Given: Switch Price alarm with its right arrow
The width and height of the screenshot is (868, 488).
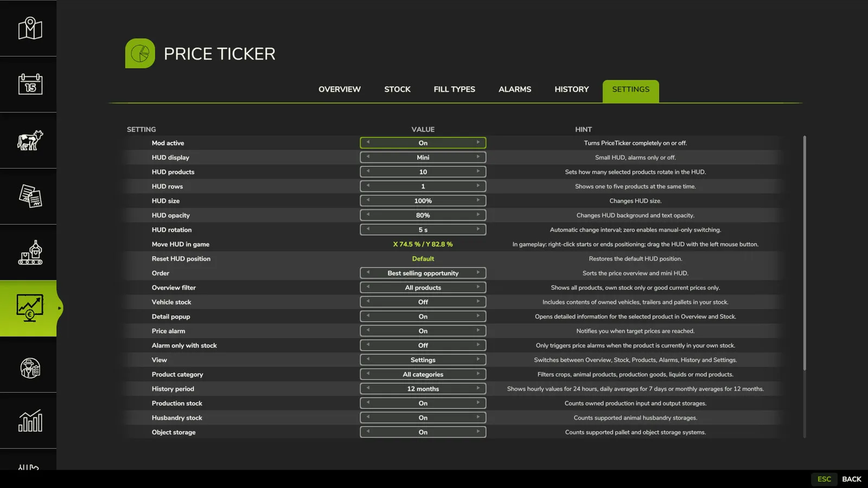Looking at the screenshot, I should (x=478, y=331).
